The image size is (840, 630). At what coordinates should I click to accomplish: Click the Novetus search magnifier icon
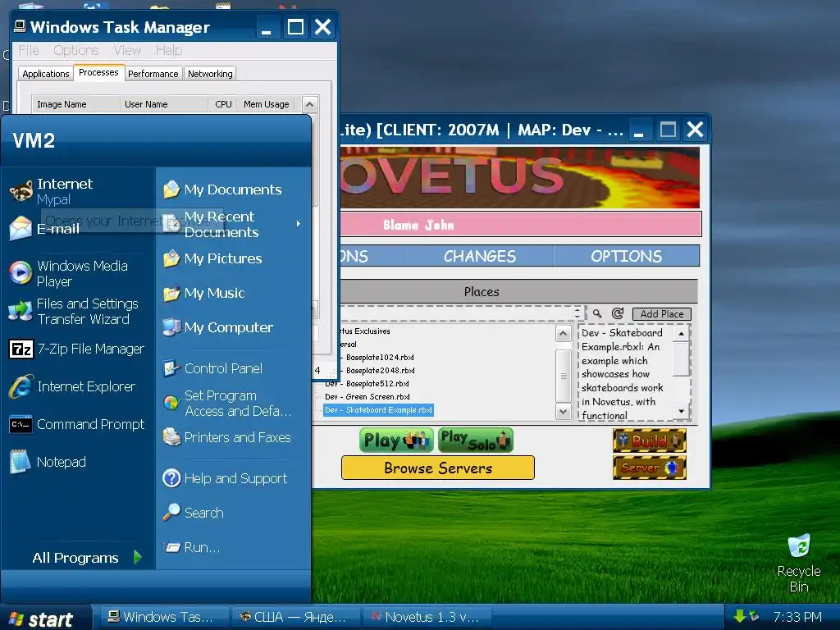click(597, 313)
